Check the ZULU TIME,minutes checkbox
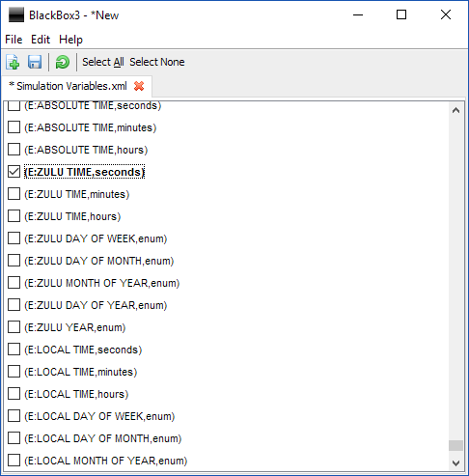The image size is (469, 476). tap(14, 194)
